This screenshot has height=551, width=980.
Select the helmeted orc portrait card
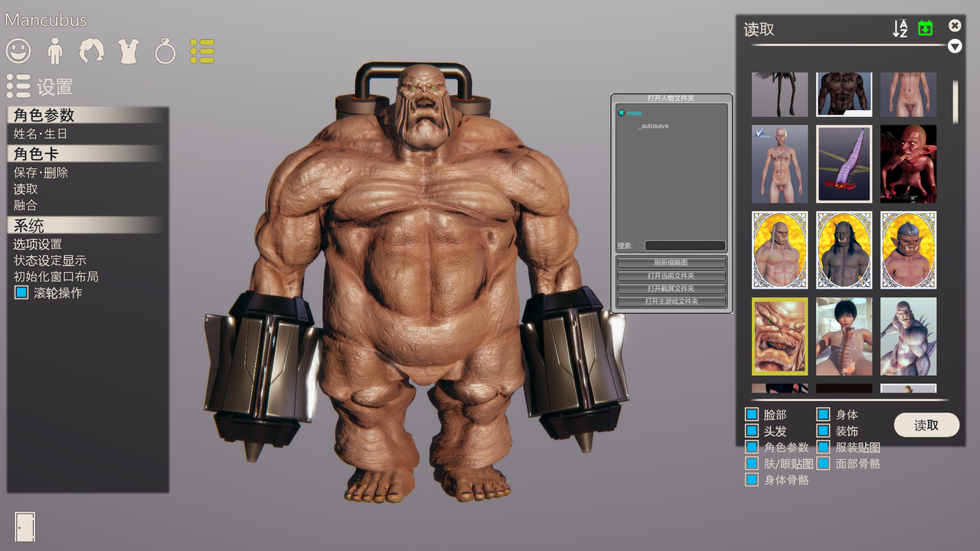[x=908, y=250]
